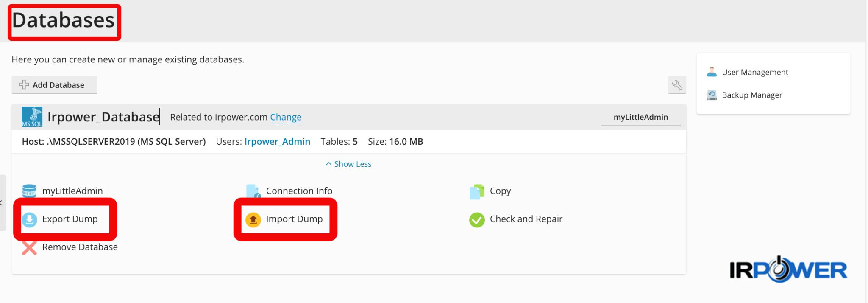Click the Import Dump upload icon
868x303 pixels.
pyautogui.click(x=253, y=219)
